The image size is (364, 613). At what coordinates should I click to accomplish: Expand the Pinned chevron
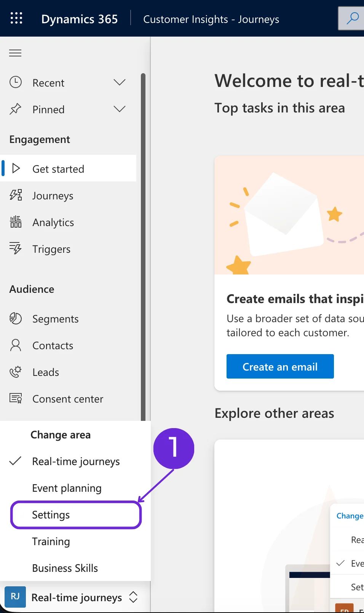(x=120, y=109)
